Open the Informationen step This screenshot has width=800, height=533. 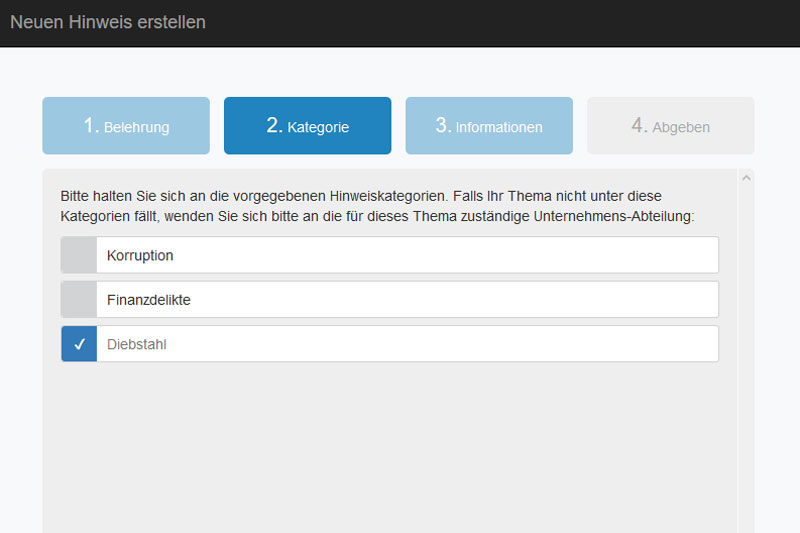tap(489, 126)
